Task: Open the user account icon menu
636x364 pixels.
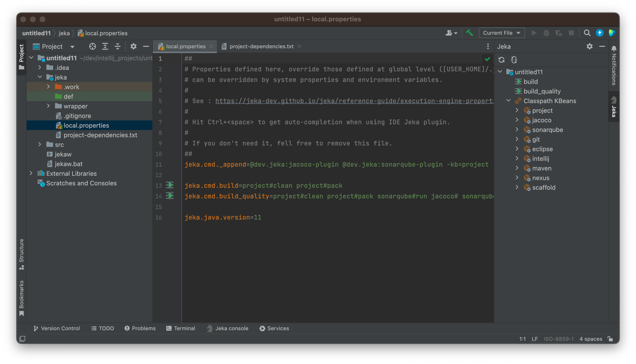Action: (x=451, y=33)
